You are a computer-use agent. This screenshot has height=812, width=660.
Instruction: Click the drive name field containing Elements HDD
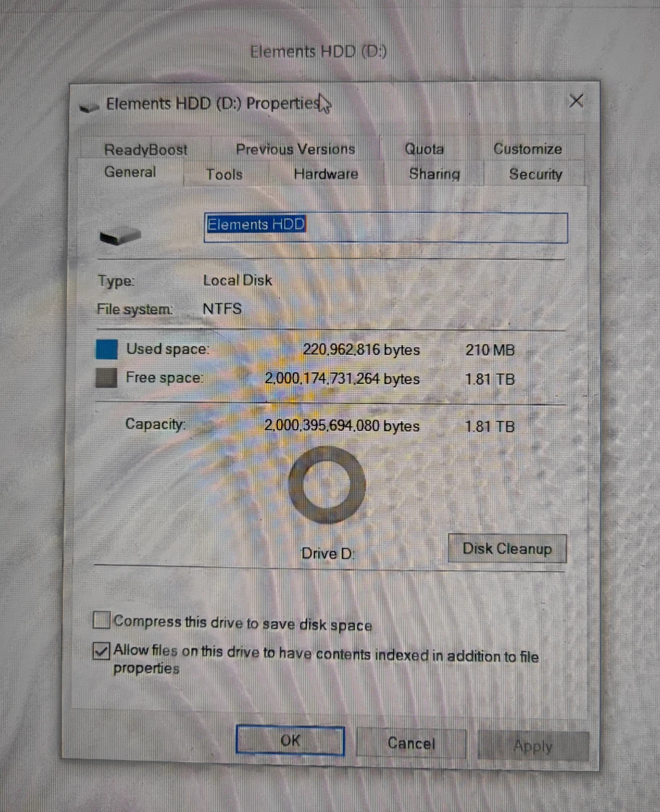pos(385,227)
